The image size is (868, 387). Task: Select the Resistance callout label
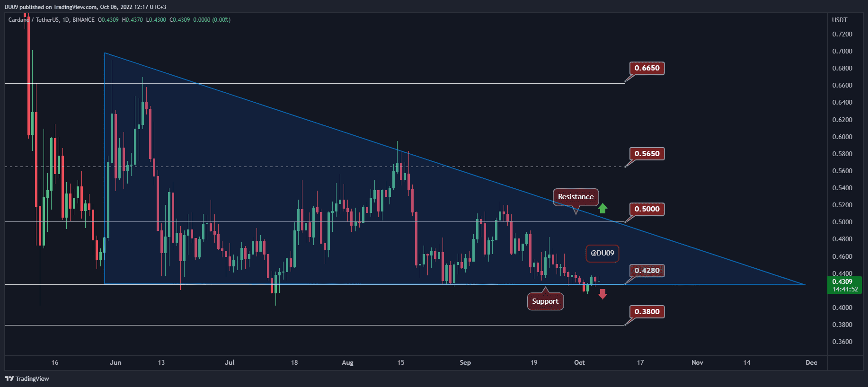[576, 197]
